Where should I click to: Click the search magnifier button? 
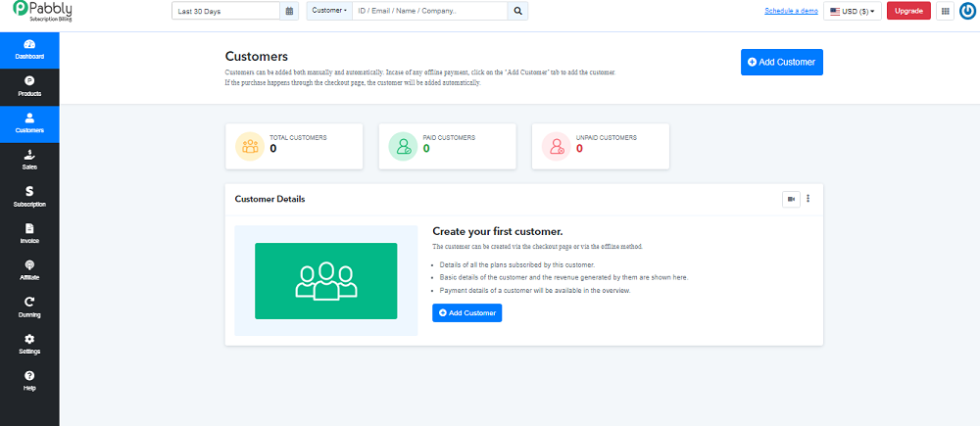517,11
